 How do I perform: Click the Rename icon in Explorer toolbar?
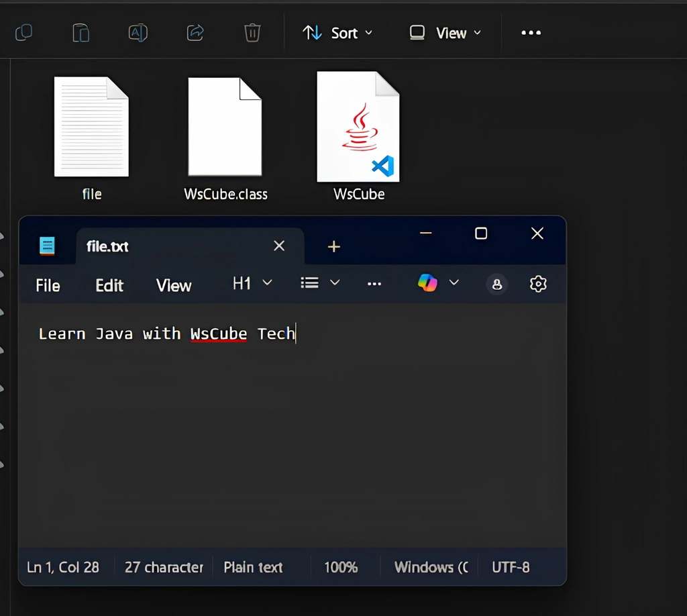click(x=138, y=32)
